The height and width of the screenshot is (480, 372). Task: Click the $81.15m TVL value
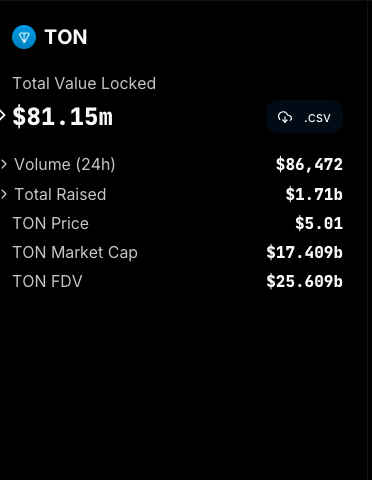(x=63, y=117)
